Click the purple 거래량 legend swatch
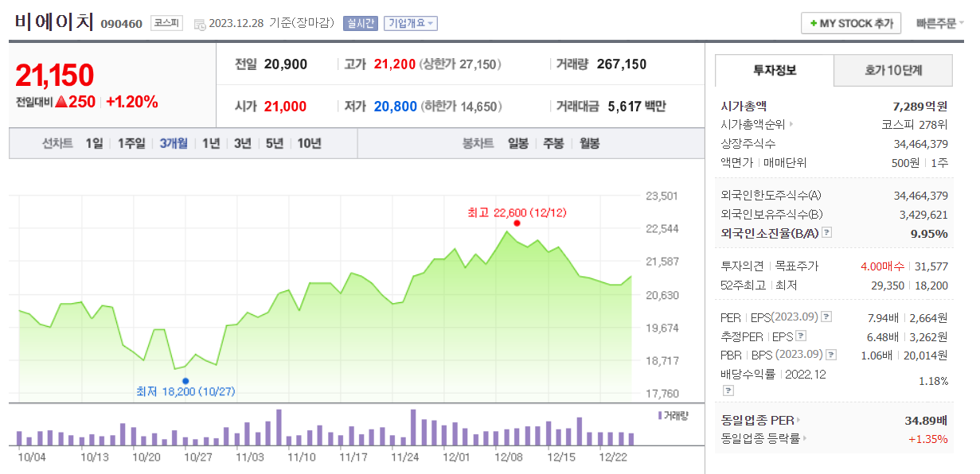Viewport: 980px width, 474px height. tap(660, 415)
